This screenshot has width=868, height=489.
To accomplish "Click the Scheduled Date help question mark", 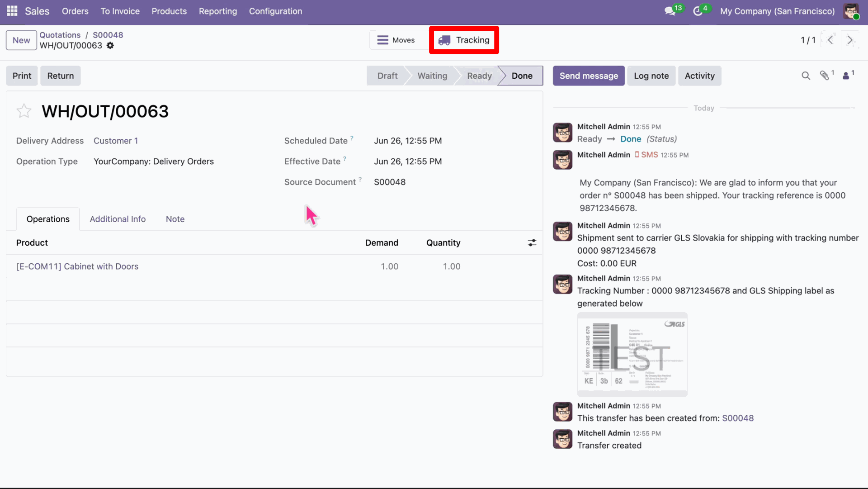I will [352, 138].
